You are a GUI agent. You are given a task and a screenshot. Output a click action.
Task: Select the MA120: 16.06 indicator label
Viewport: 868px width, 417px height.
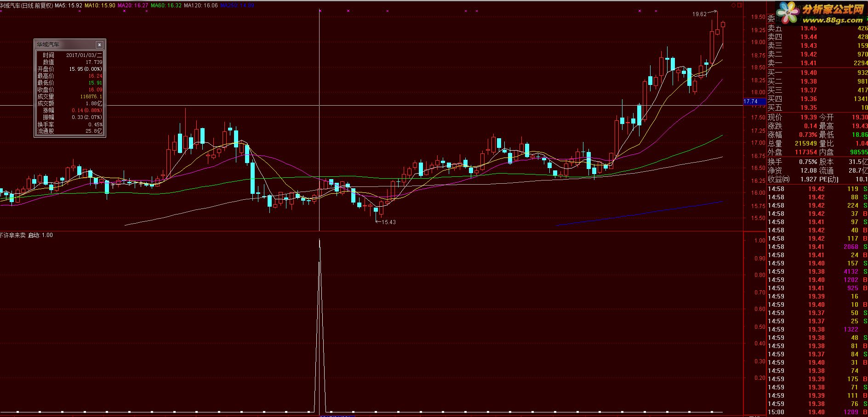200,6
